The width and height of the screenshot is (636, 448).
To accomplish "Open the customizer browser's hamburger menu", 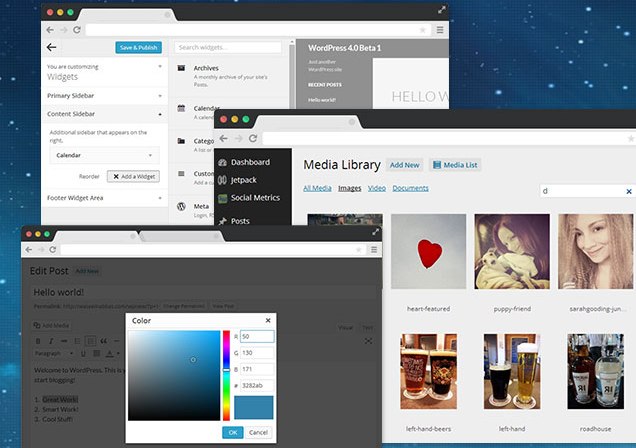I will pyautogui.click(x=440, y=30).
